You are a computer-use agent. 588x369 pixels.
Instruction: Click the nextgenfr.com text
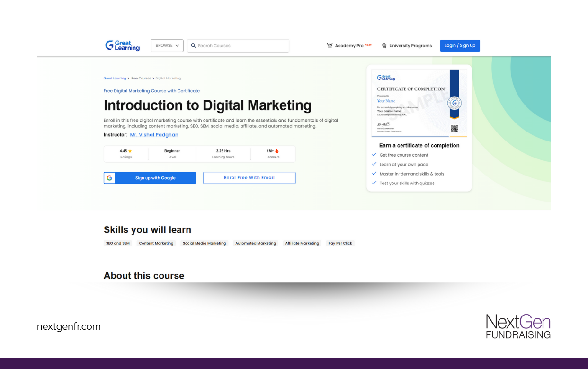click(x=69, y=326)
